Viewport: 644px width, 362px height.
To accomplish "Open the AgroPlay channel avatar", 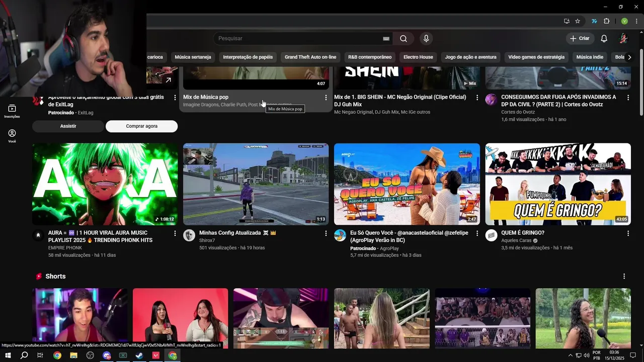I will (340, 235).
